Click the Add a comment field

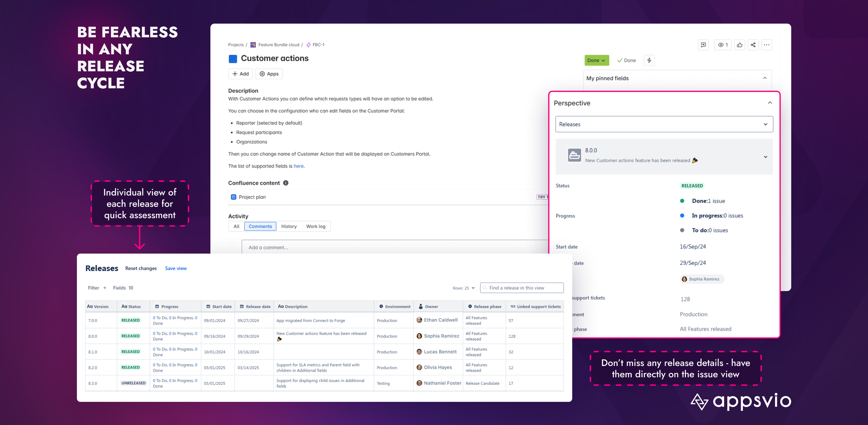coord(395,247)
